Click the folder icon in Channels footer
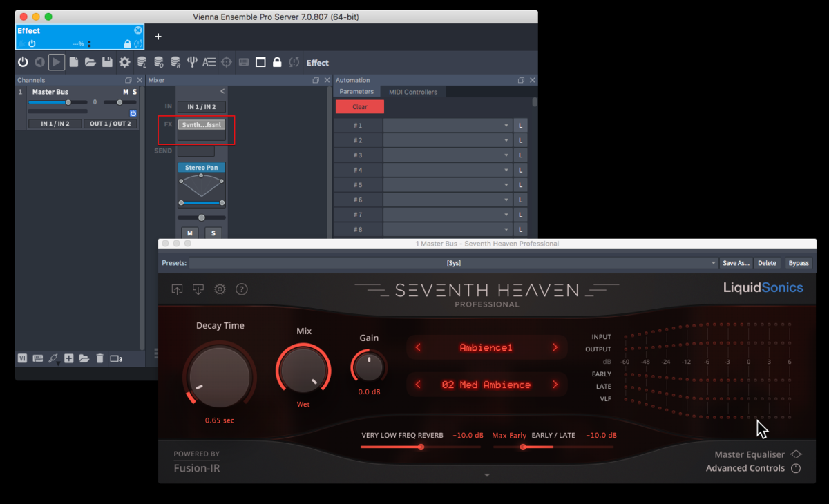Image resolution: width=829 pixels, height=504 pixels. [84, 358]
